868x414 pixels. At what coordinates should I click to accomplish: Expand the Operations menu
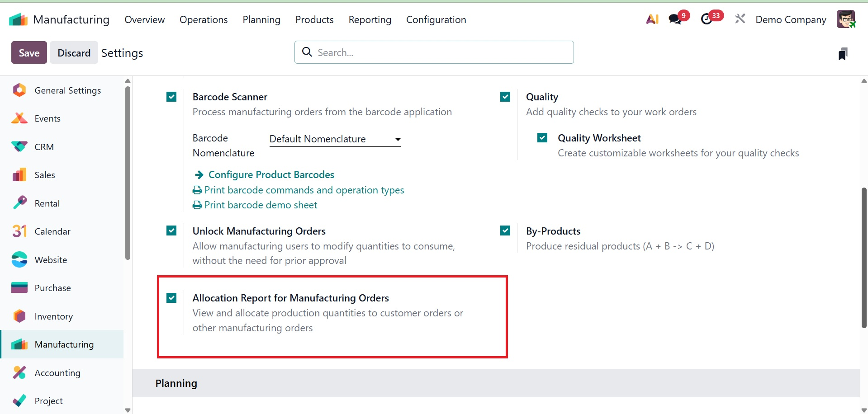pos(204,19)
